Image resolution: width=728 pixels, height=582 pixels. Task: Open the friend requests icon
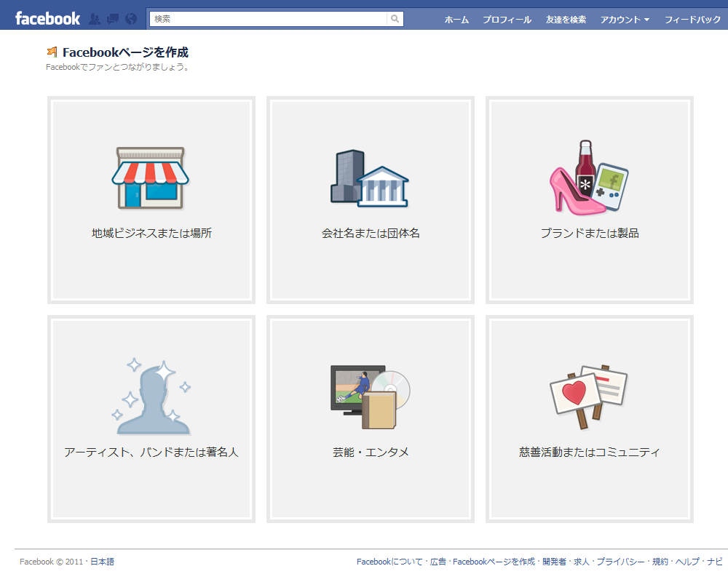[x=95, y=19]
